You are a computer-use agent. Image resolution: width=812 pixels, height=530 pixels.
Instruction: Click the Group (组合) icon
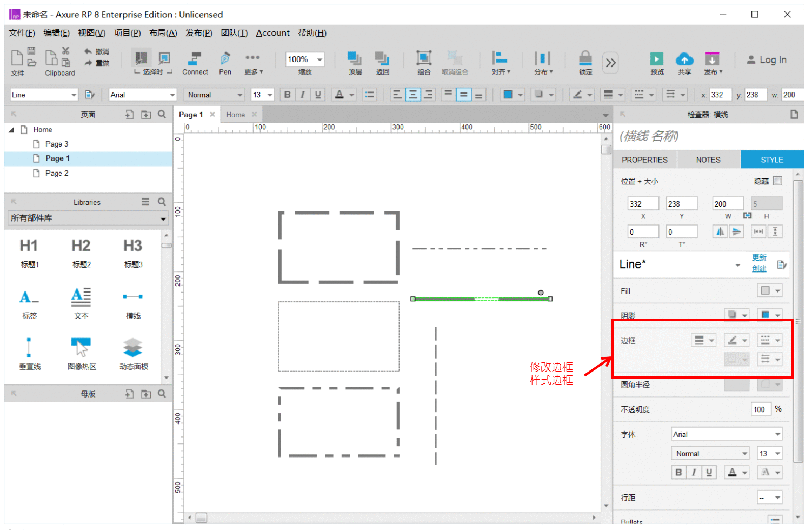(424, 58)
